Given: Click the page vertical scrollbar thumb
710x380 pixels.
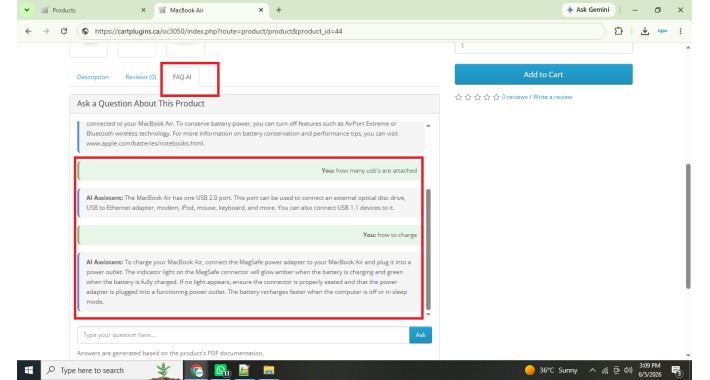Looking at the screenshot, I should (688, 226).
